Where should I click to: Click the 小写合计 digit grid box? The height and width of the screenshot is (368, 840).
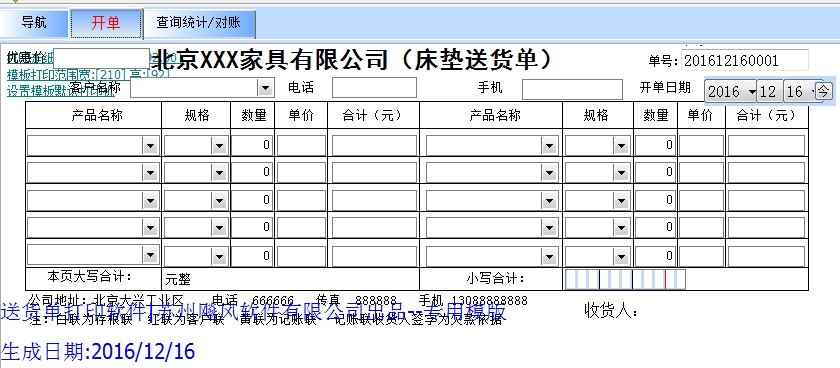click(625, 280)
